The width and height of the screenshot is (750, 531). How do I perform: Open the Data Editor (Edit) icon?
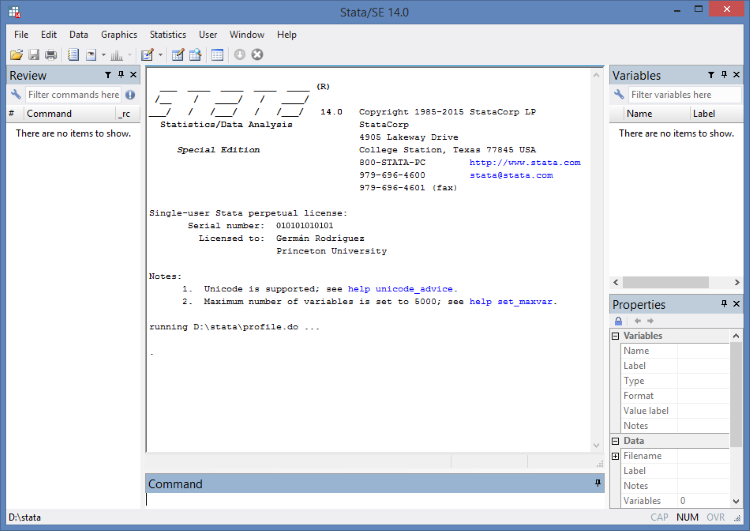pos(178,55)
